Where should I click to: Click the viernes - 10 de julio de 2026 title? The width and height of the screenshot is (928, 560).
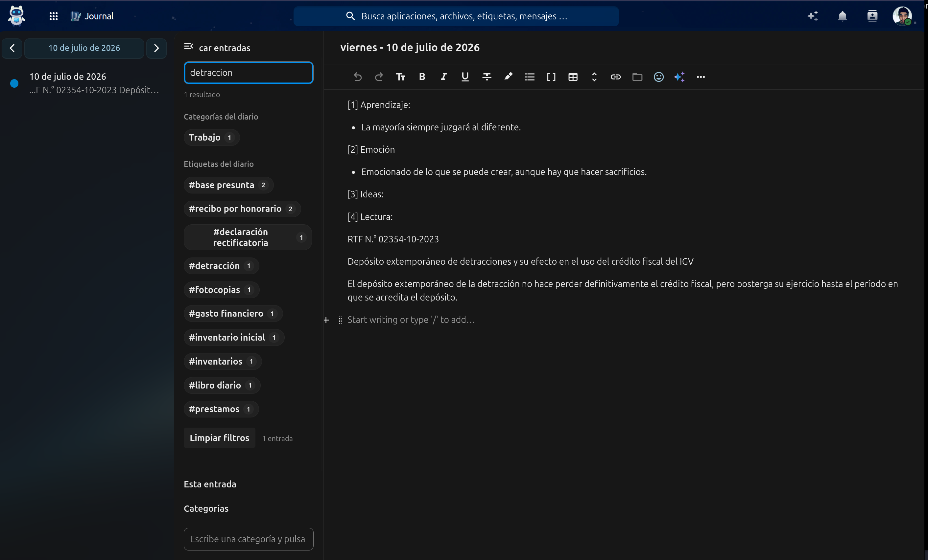point(410,47)
